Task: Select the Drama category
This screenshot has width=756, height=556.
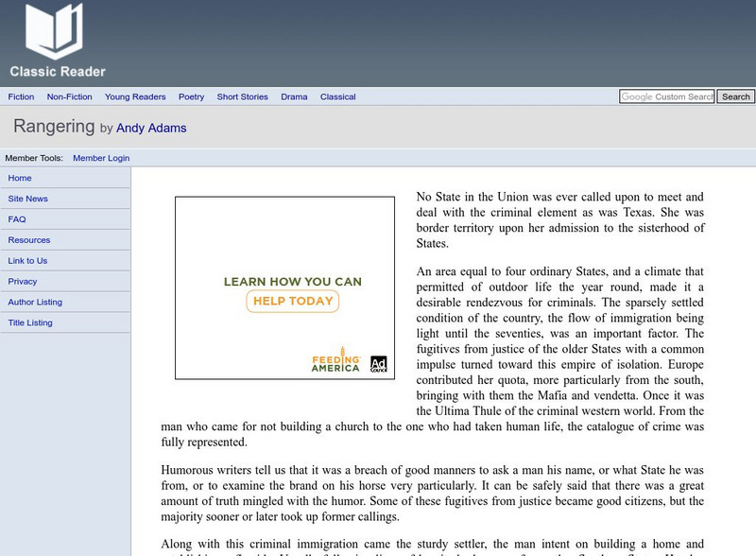Action: pyautogui.click(x=294, y=96)
